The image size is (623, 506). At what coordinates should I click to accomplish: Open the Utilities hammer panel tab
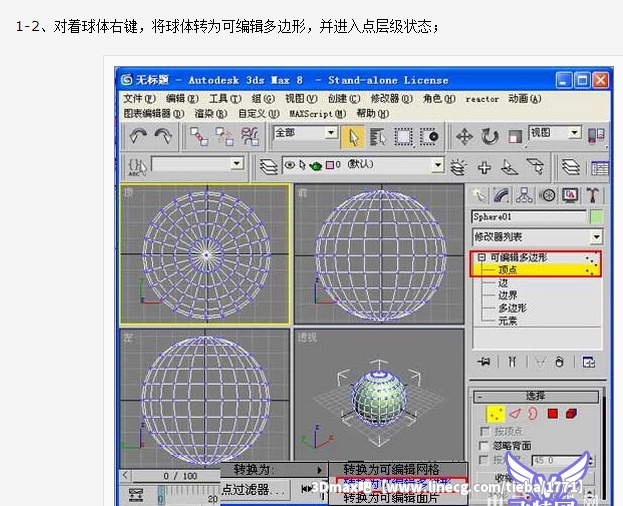point(593,195)
